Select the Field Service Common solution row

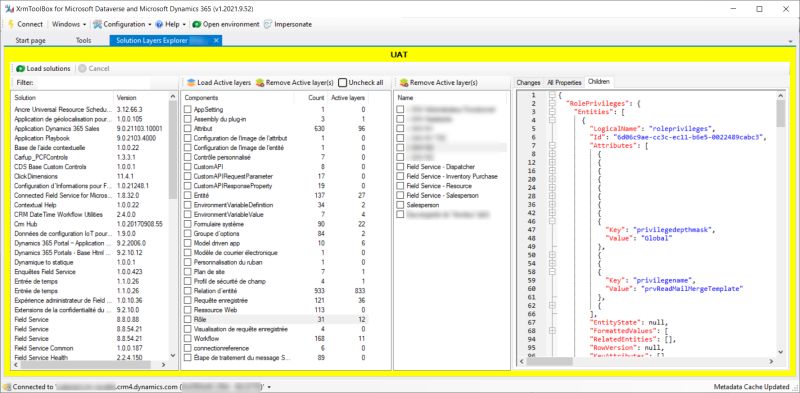tap(89, 348)
